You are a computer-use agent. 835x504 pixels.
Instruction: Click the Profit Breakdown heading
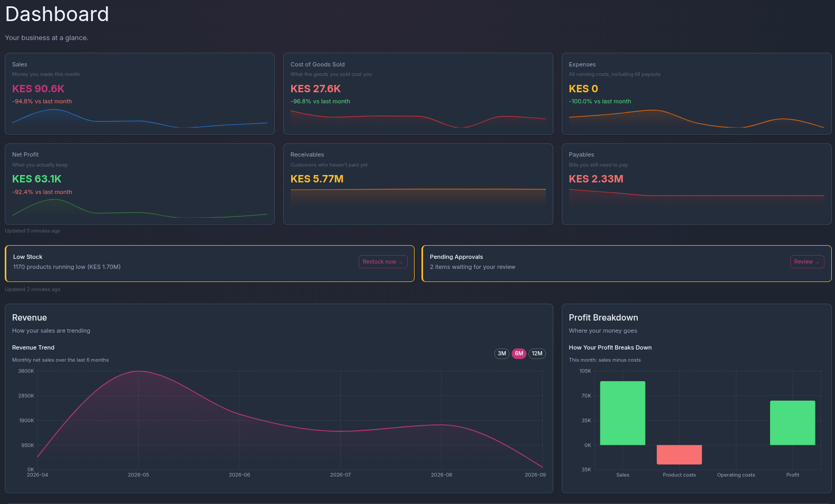(603, 317)
